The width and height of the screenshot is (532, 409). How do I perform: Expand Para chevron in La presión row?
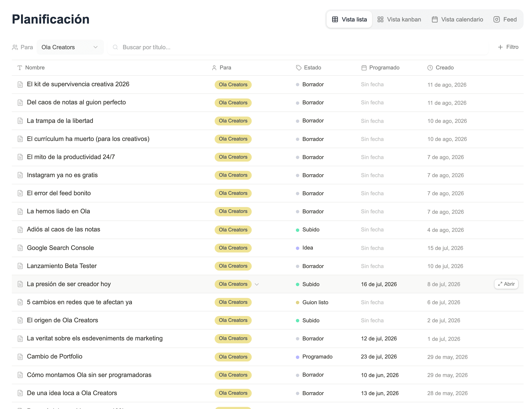[x=256, y=284]
